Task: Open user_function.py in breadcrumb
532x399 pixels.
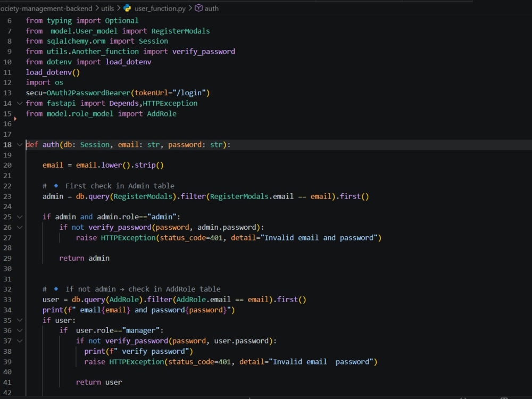Action: 160,9
